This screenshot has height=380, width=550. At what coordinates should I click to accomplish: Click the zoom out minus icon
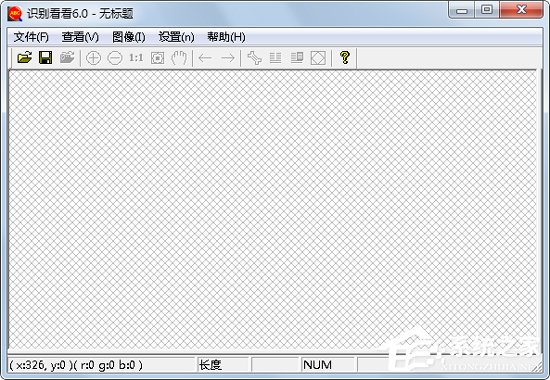[x=115, y=58]
